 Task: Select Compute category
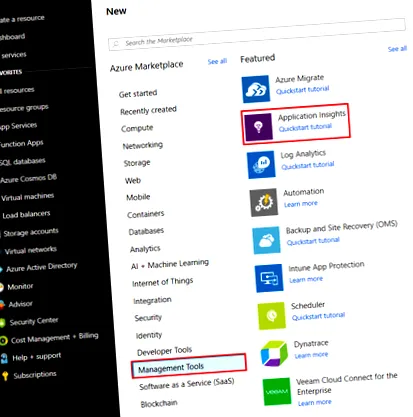(137, 128)
